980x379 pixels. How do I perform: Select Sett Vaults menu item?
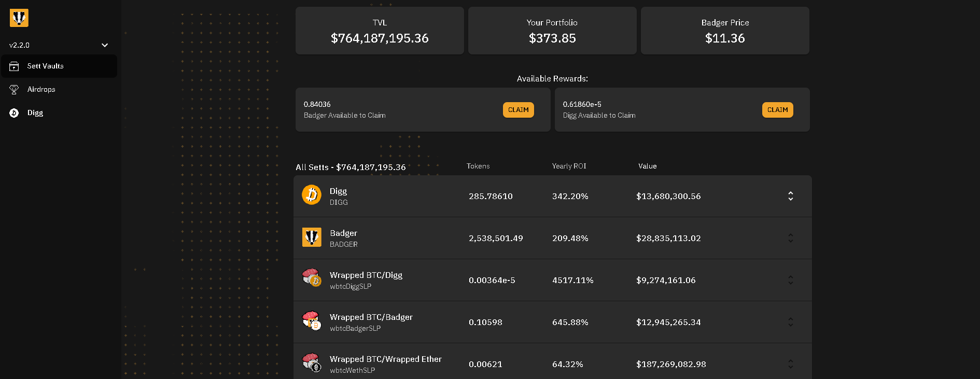59,66
